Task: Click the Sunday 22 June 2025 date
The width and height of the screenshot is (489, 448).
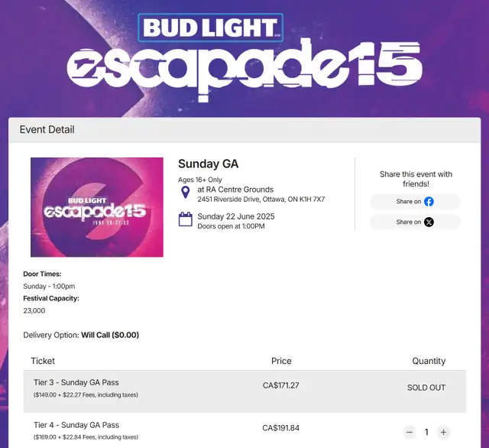Action: [x=236, y=216]
